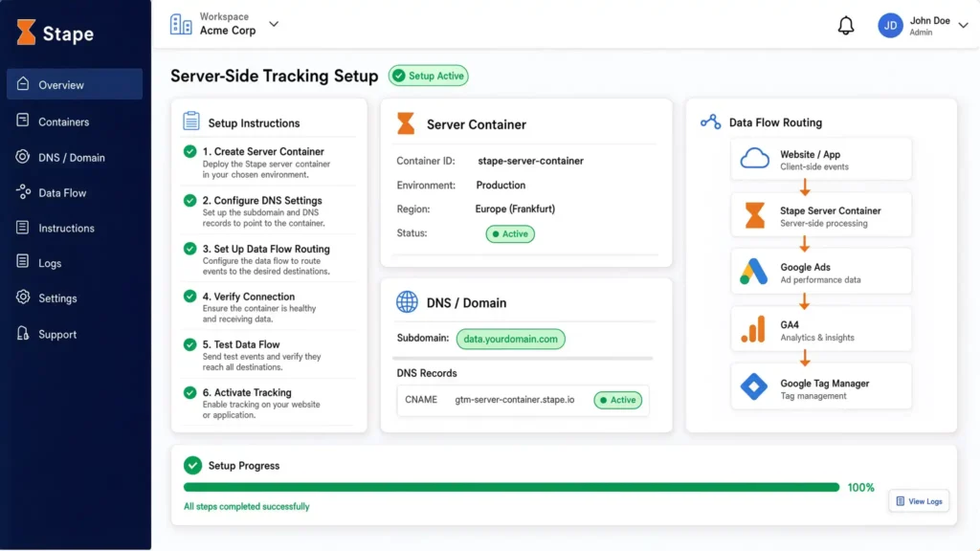Click the Settings gear icon
The image size is (980, 551).
pyautogui.click(x=23, y=297)
